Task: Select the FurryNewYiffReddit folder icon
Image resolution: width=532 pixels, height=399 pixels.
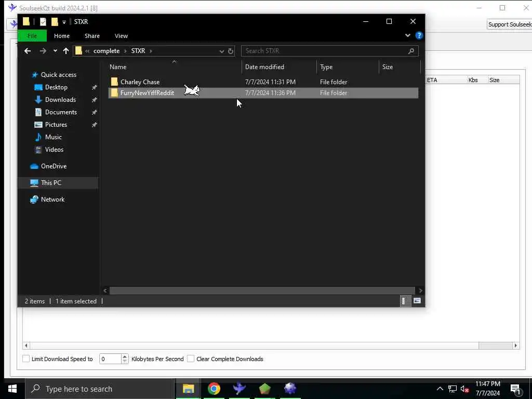Action: [114, 92]
